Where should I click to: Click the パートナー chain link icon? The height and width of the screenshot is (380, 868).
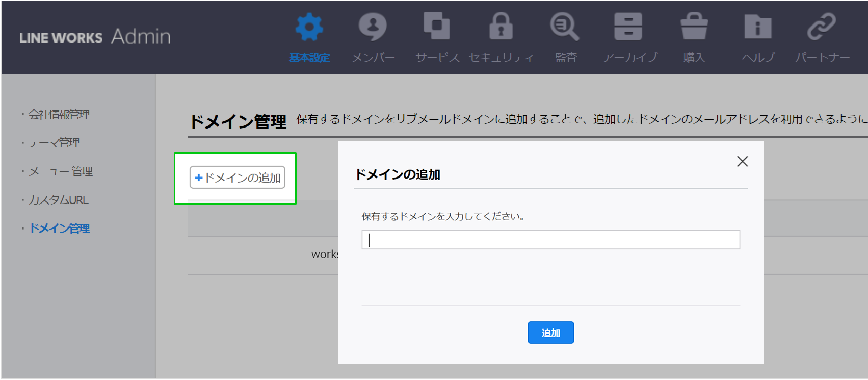(x=822, y=27)
